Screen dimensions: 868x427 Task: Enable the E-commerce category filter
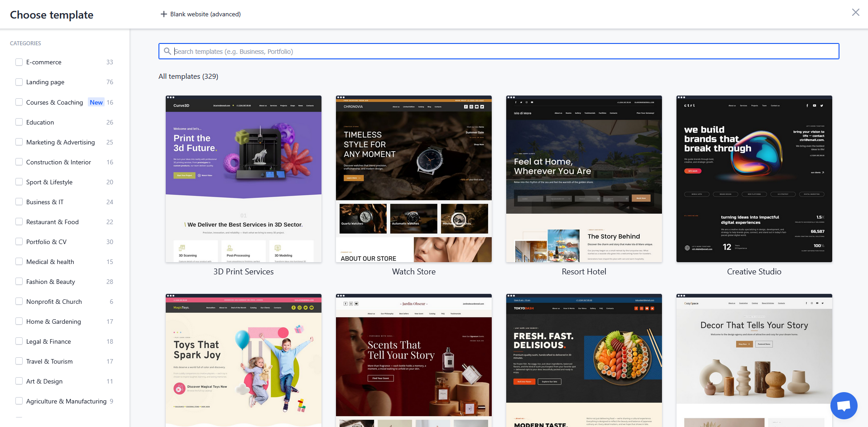19,62
